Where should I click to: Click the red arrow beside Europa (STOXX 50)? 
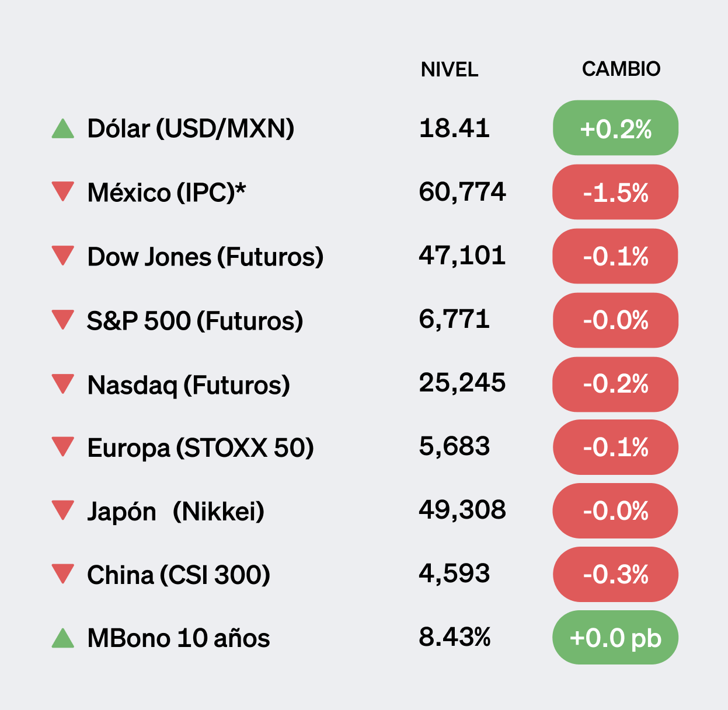(x=63, y=446)
